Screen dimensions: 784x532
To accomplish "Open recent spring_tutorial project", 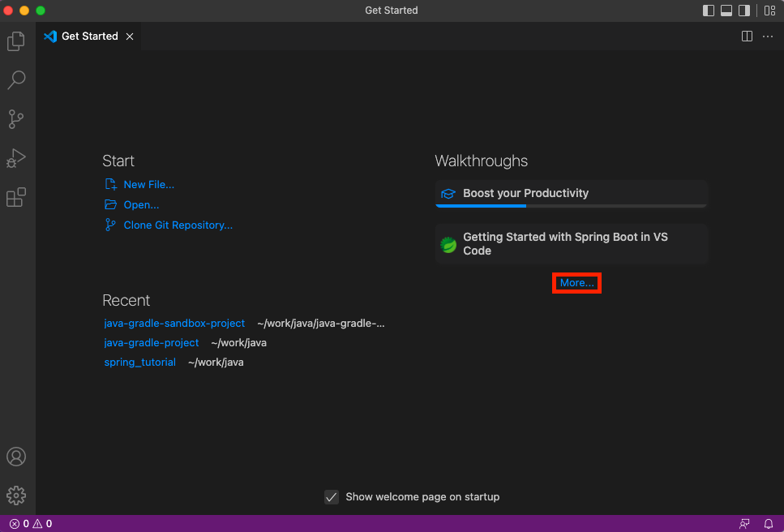I will [x=140, y=362].
